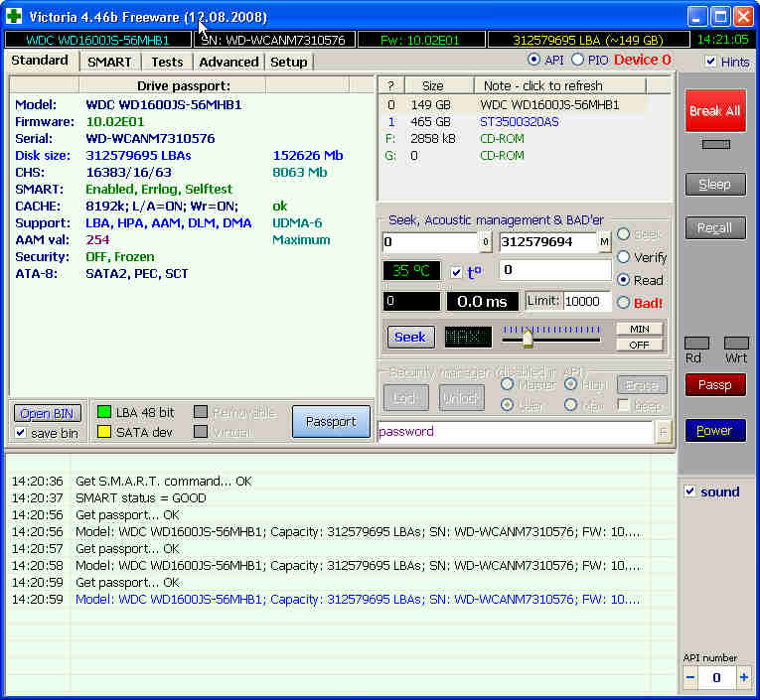Click the small 0 button beside start LBA
This screenshot has height=700, width=760.
485,241
